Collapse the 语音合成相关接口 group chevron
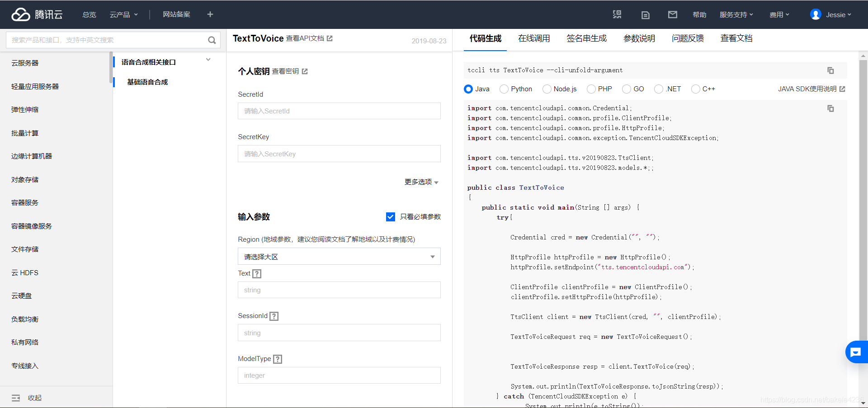868x408 pixels. (x=208, y=60)
